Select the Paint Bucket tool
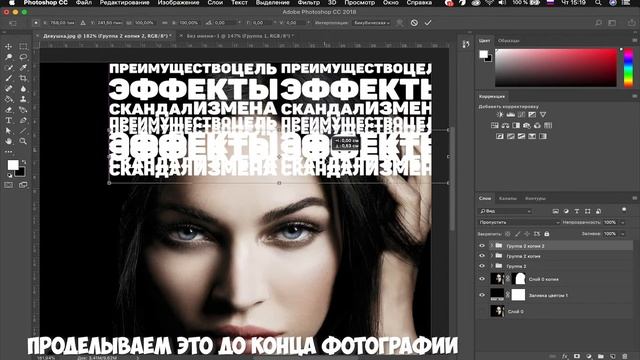Viewport: 640px width, 360px height. click(x=9, y=99)
